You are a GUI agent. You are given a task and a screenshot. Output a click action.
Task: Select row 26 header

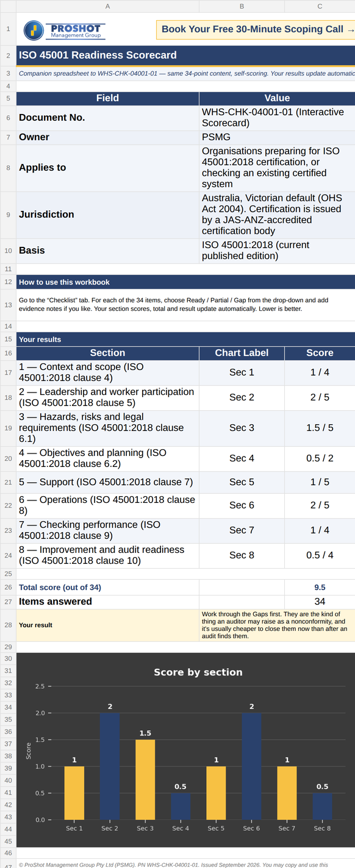(8, 588)
